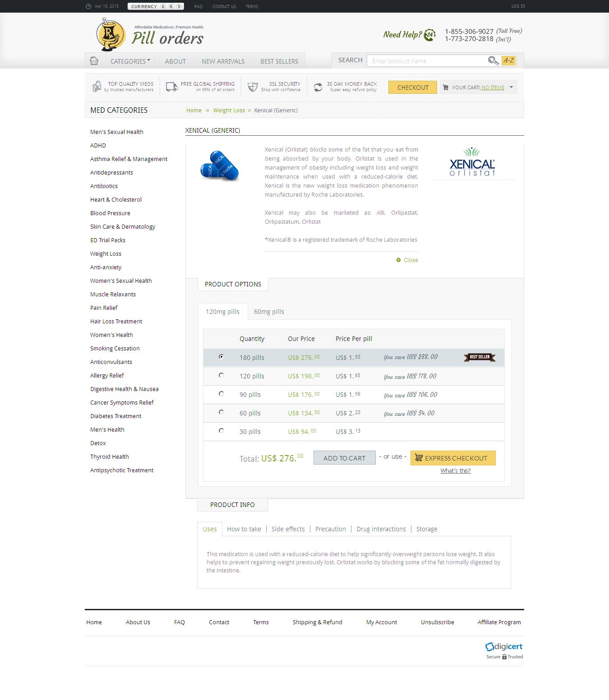This screenshot has height=700, width=609.
Task: Open Hair Loss Treatment category
Action: point(116,321)
